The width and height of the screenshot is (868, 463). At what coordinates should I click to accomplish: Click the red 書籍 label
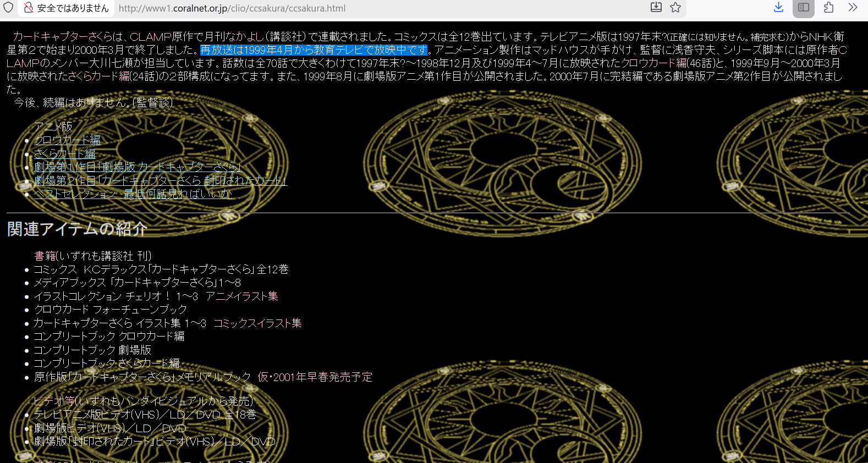point(45,256)
